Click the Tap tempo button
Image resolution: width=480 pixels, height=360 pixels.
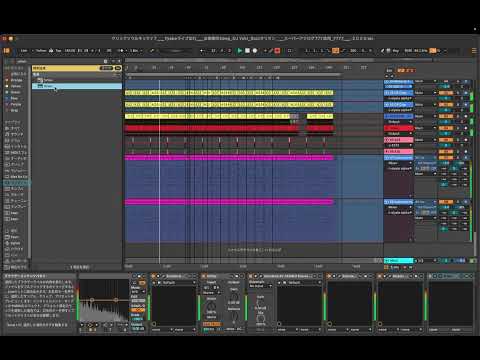tap(58, 51)
